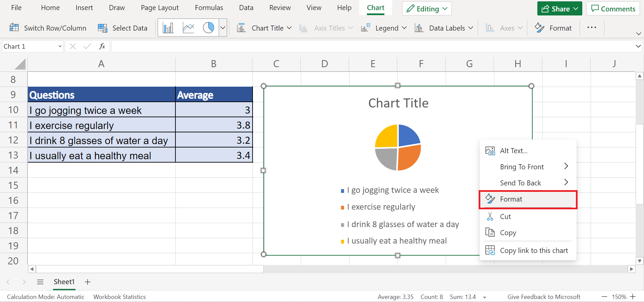This screenshot has width=644, height=302.
Task: Switch to the Formulas ribbon tab
Action: pos(209,8)
